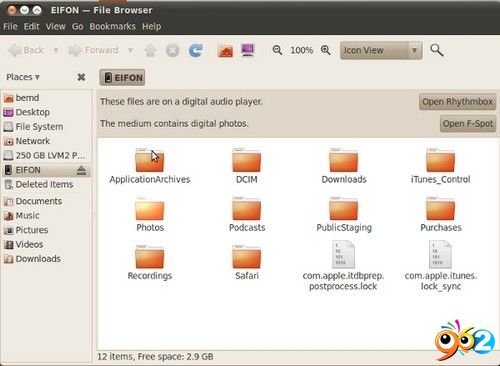The height and width of the screenshot is (366, 500).
Task: Go to the Home folder icon
Action: 225,51
